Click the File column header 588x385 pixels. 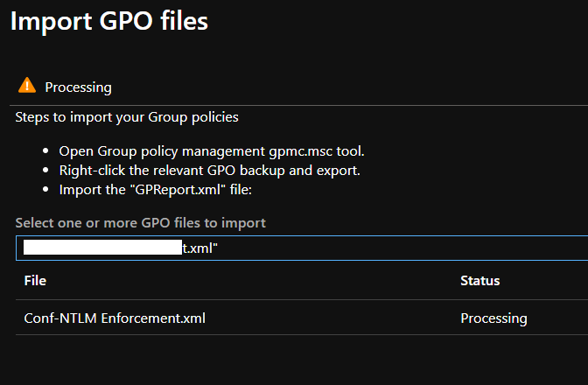(x=35, y=281)
